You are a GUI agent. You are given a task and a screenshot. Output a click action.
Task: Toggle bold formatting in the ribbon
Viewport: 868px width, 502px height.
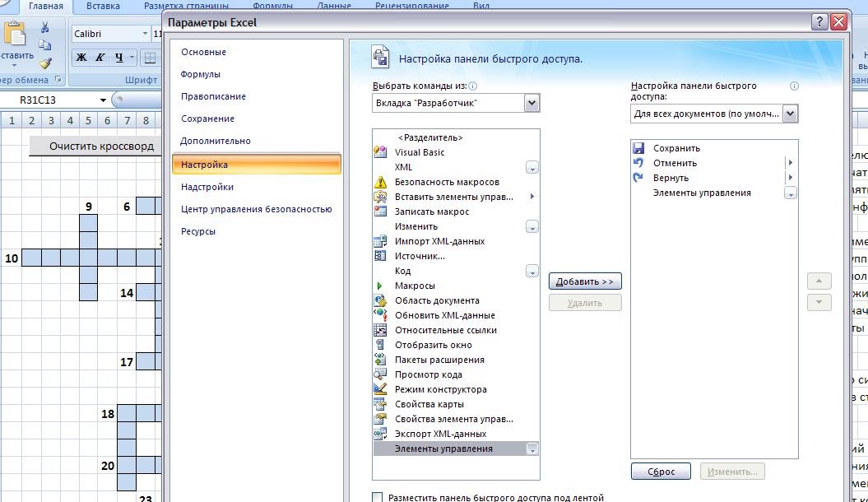[x=81, y=58]
